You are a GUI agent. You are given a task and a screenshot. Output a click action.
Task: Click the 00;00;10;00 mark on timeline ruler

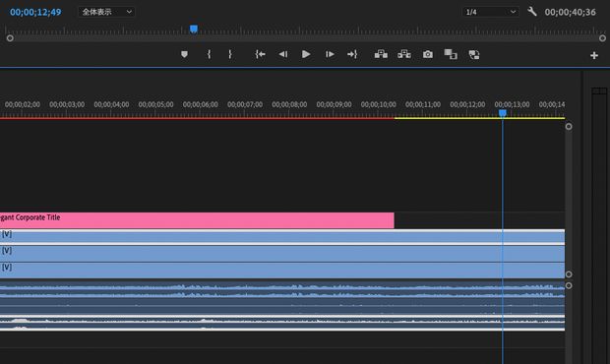(378, 104)
